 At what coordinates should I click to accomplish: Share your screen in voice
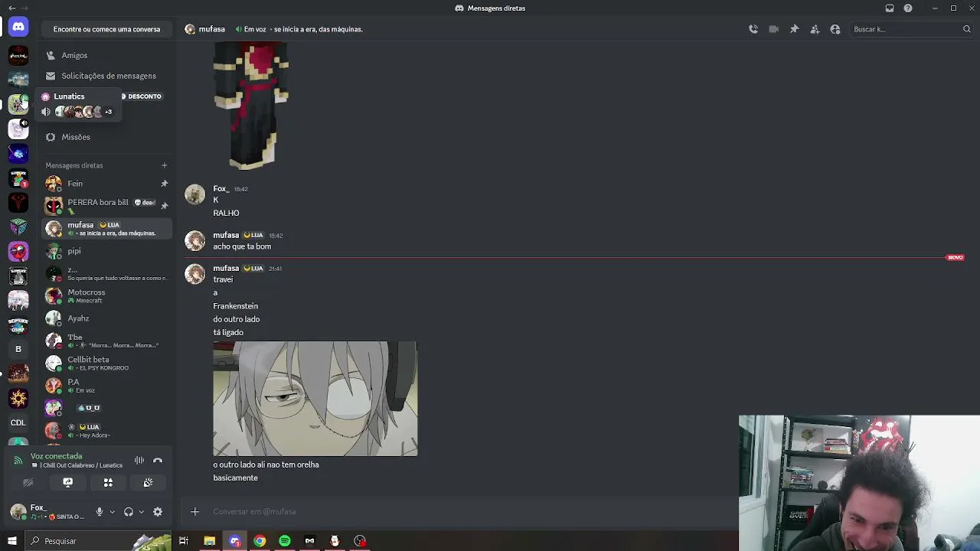pyautogui.click(x=67, y=482)
